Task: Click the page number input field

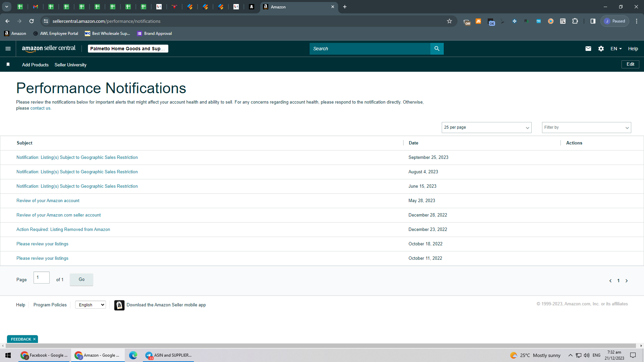Action: click(42, 278)
